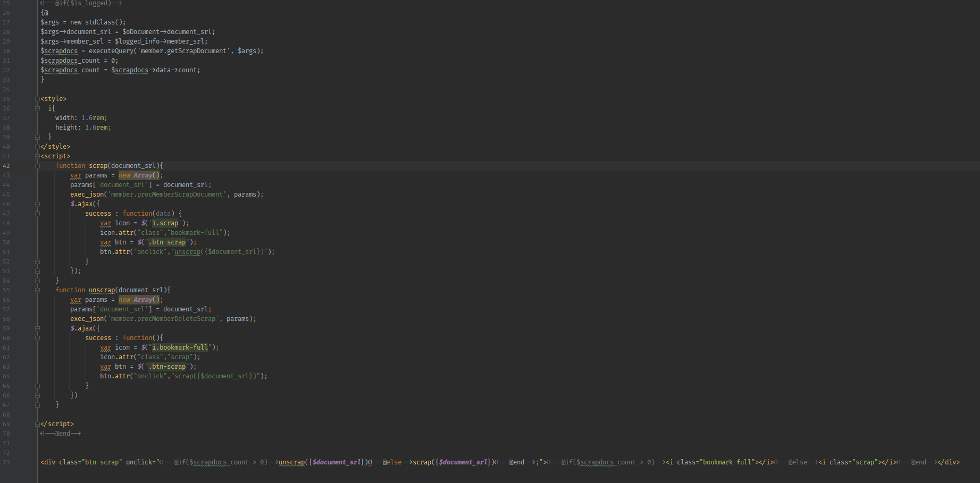Click the opening <style> tag text
Image resolution: width=980 pixels, height=483 pixels.
pos(54,99)
